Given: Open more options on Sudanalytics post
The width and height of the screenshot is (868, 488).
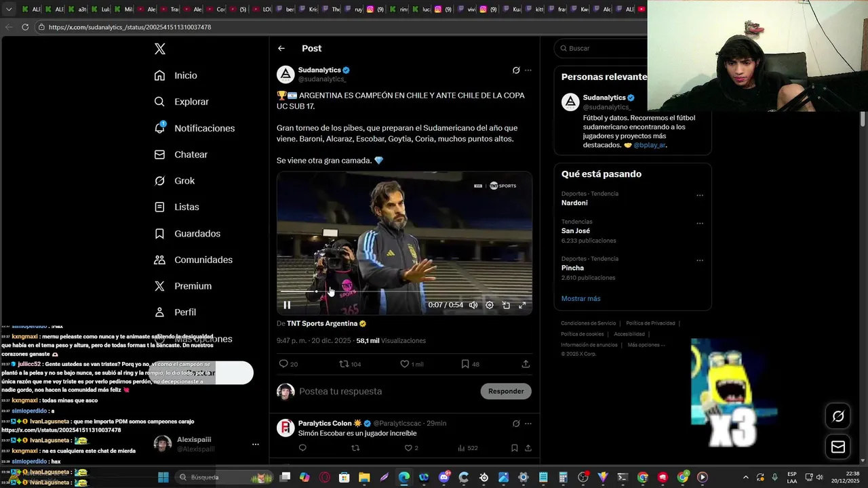Looking at the screenshot, I should point(528,70).
